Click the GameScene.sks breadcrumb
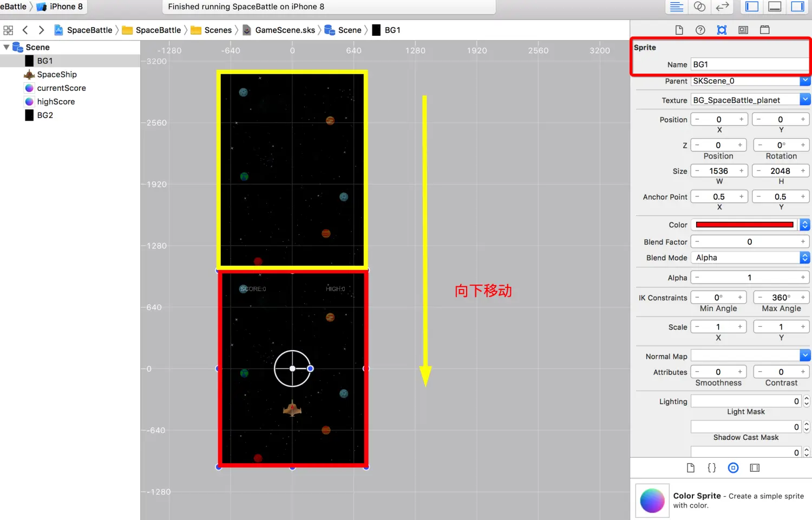This screenshot has height=520, width=812. point(279,30)
